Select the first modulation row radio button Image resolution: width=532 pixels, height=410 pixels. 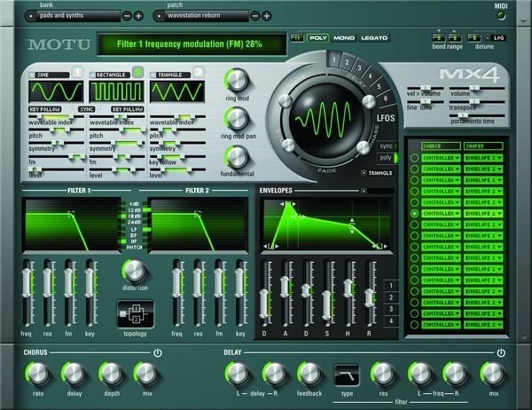(414, 158)
